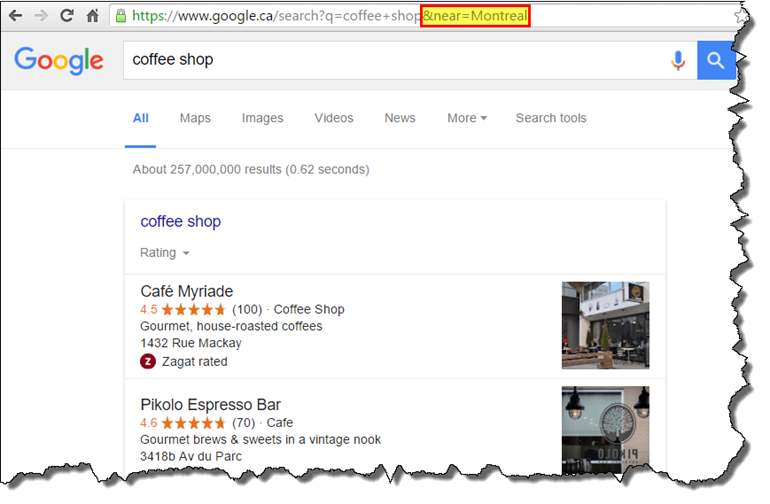The width and height of the screenshot is (770, 504).
Task: Switch to the Maps tab
Action: click(x=195, y=118)
